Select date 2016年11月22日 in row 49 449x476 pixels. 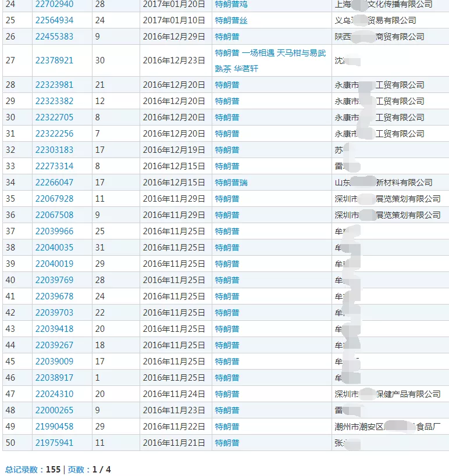(x=174, y=427)
